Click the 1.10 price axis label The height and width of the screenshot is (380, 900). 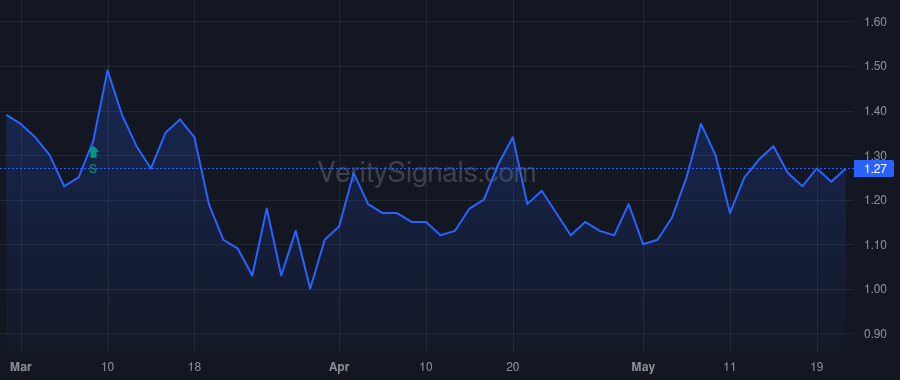pyautogui.click(x=875, y=245)
